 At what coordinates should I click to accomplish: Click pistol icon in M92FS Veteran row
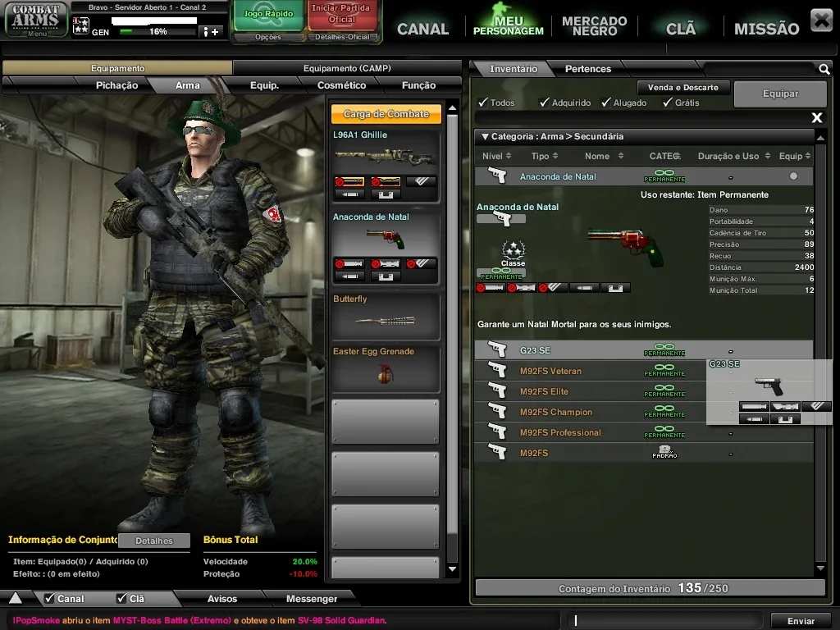click(498, 370)
